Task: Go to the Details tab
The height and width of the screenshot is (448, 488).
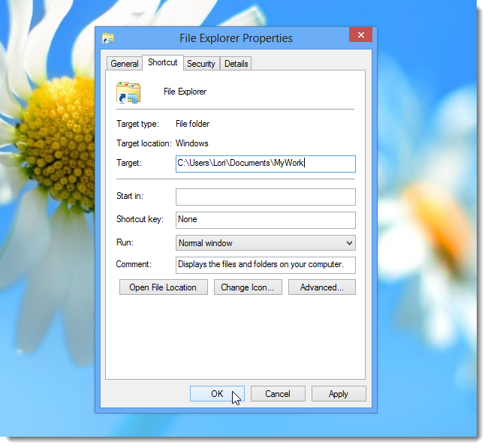Action: point(236,64)
